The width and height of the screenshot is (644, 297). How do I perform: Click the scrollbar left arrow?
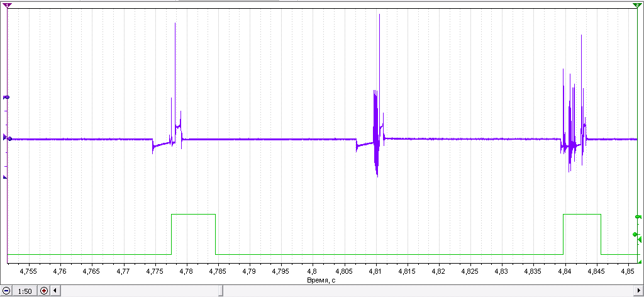coord(55,291)
